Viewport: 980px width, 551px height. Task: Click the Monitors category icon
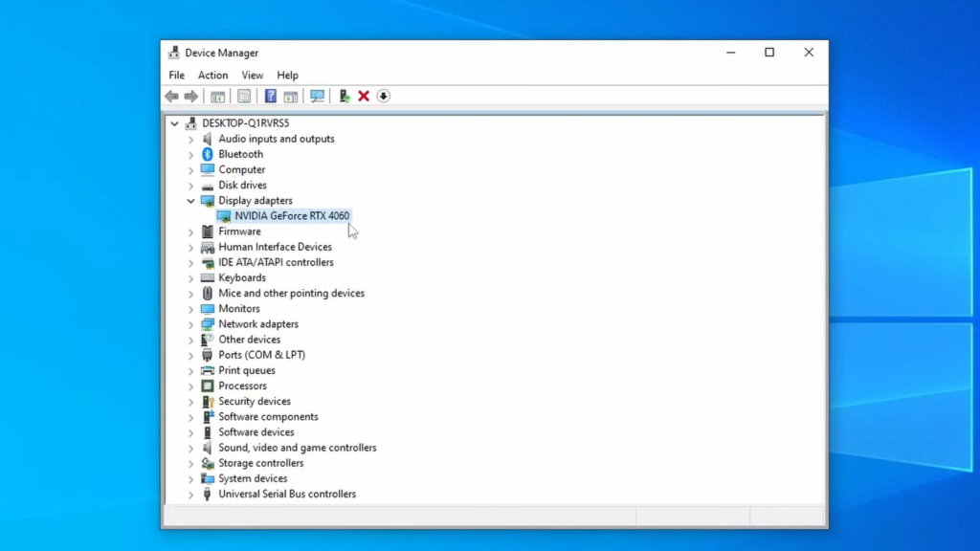208,309
